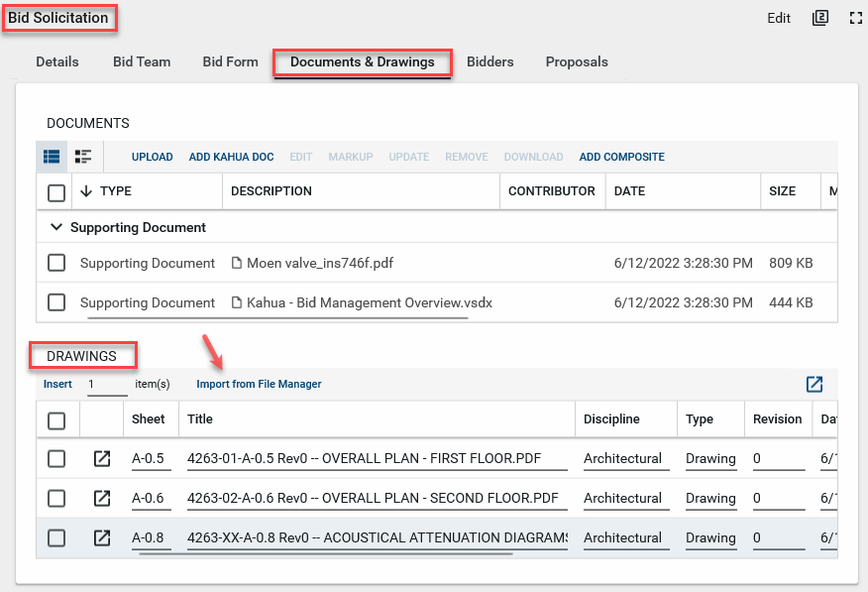Click Import from File Manager
This screenshot has height=592, width=868.
[259, 384]
